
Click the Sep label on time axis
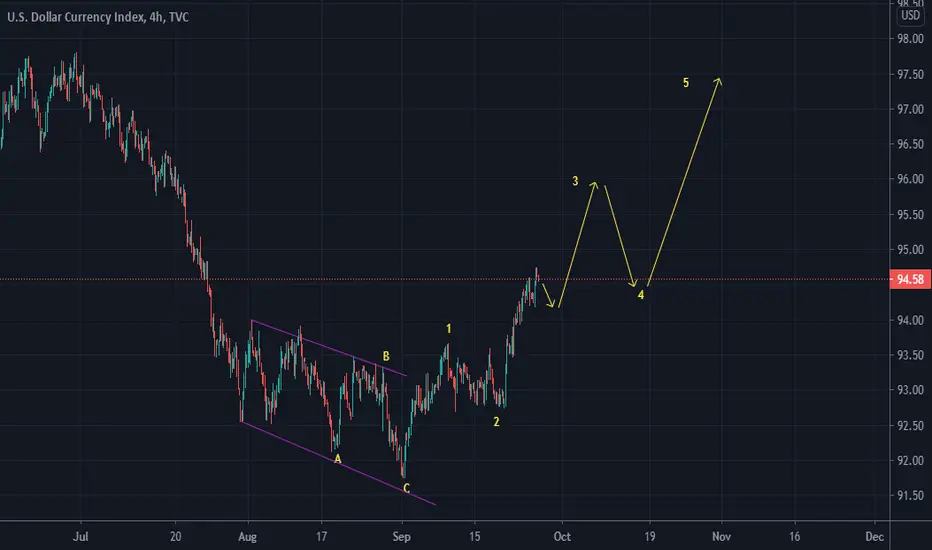point(402,536)
